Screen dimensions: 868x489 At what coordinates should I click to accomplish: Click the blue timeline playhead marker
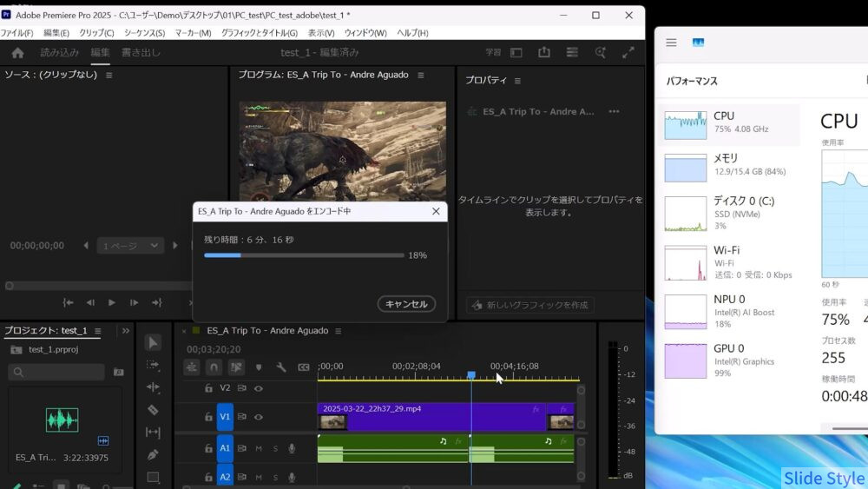(x=471, y=375)
